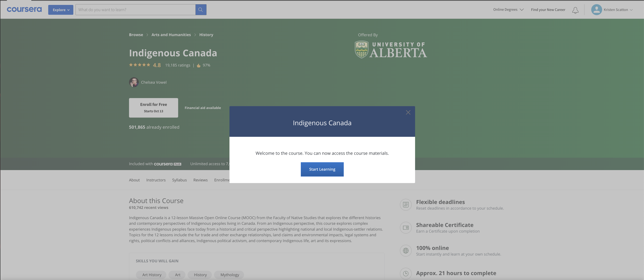Click the University of Alberta logo

(391, 50)
